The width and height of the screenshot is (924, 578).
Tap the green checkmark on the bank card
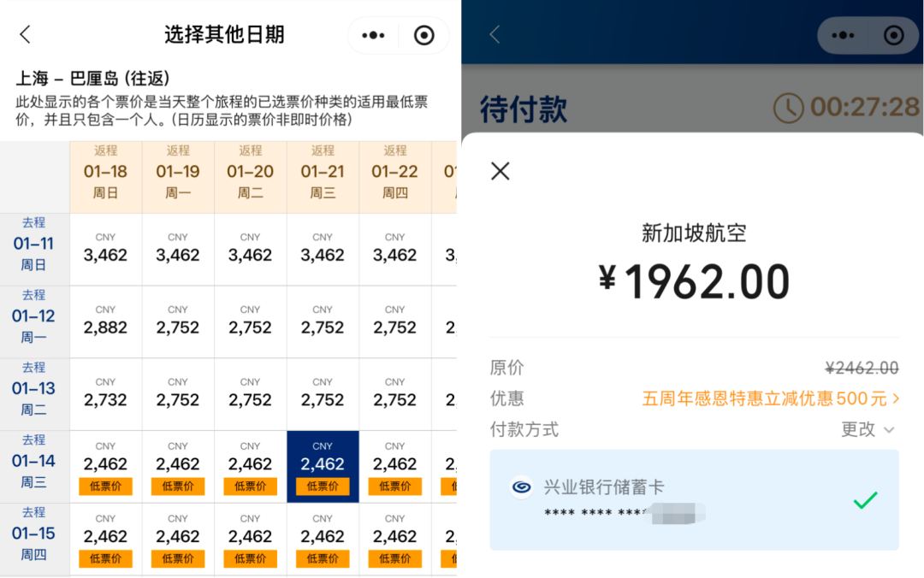[x=865, y=498]
